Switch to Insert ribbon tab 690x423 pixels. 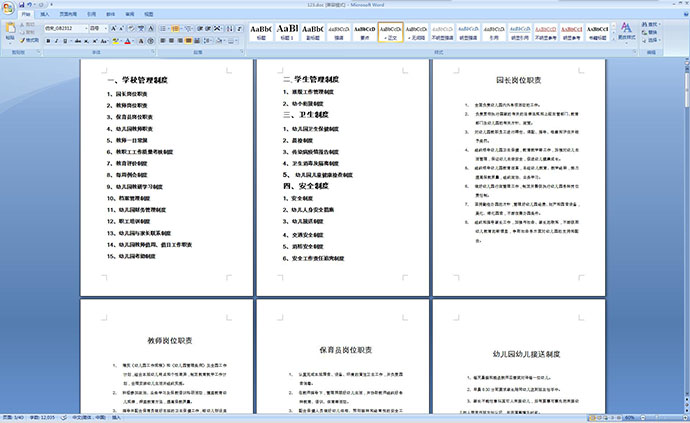coord(45,14)
